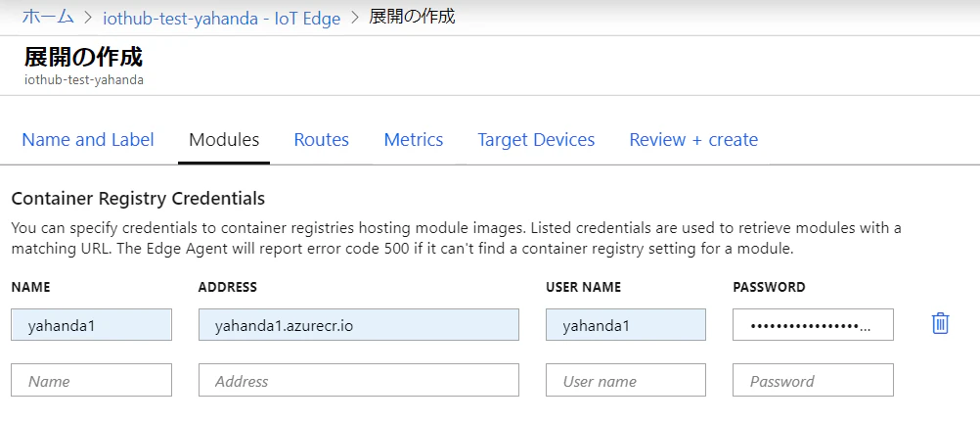Edit the yahanda1.azurecr.io address field
Image resolution: width=980 pixels, height=423 pixels.
tap(359, 325)
